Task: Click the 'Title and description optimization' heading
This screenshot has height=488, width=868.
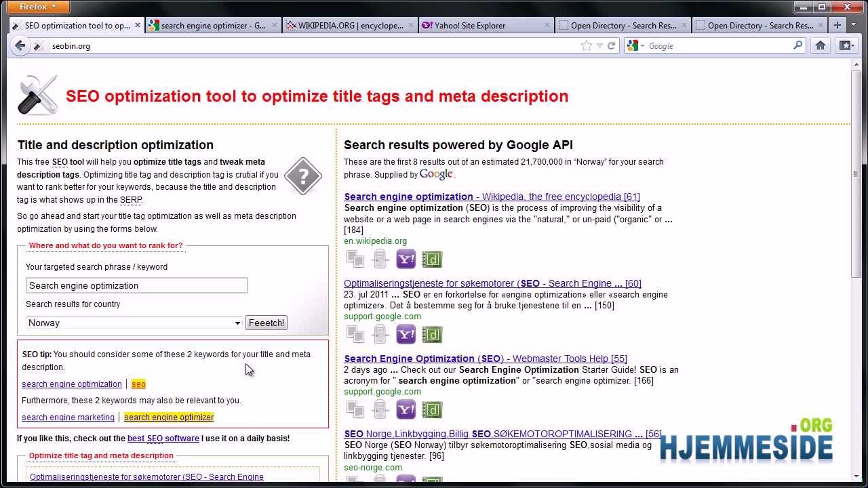Action: (x=115, y=144)
